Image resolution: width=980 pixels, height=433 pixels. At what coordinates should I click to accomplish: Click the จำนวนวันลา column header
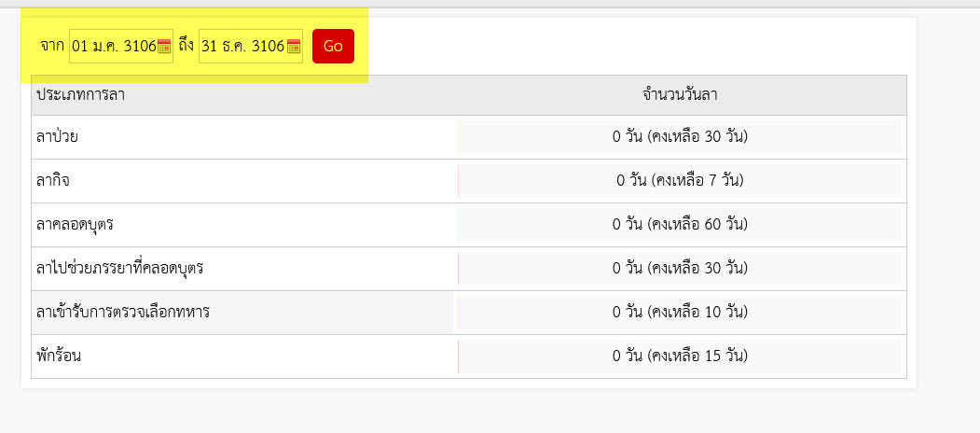680,95
